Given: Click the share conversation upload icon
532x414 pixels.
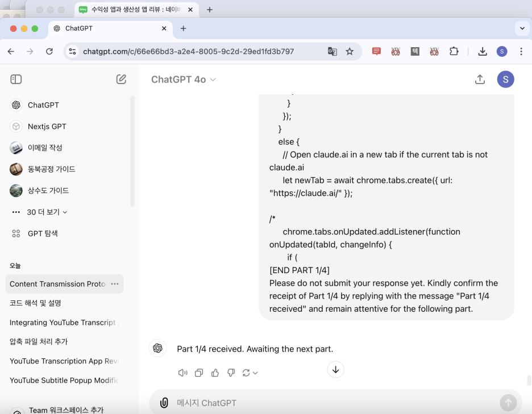Looking at the screenshot, I should pos(480,80).
